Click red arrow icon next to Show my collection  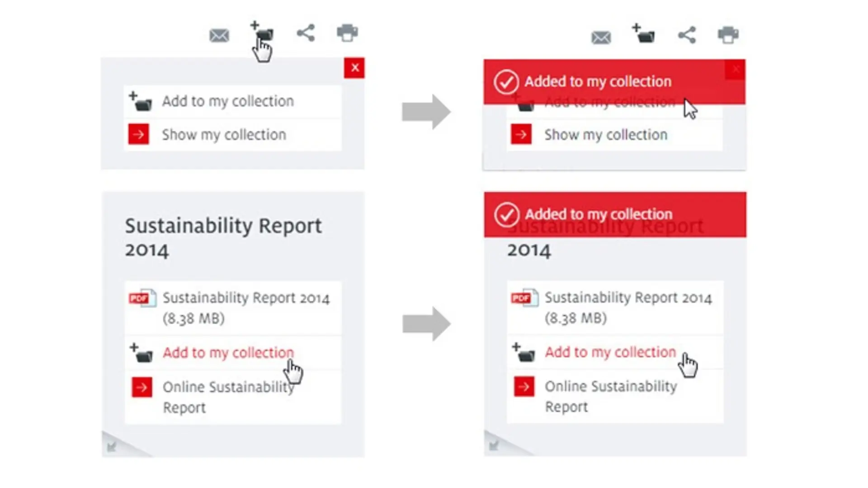[139, 134]
